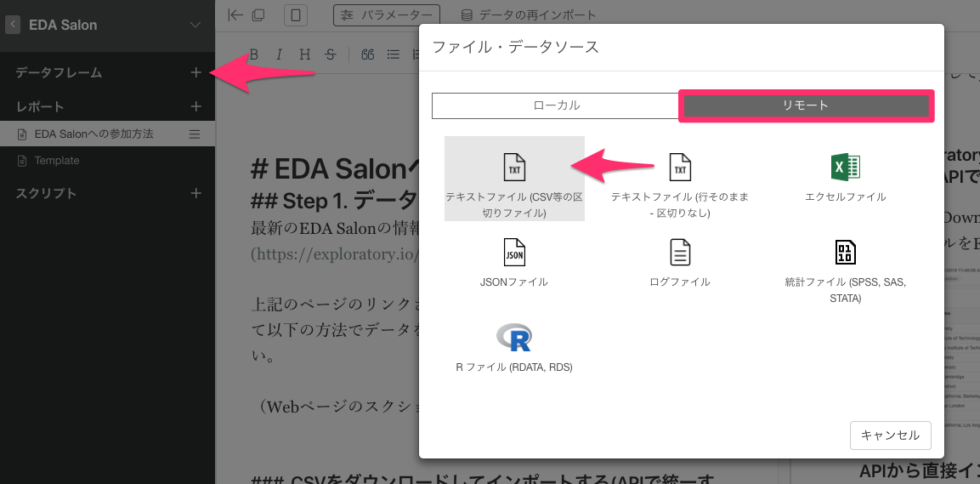Open the Template report
980x484 pixels.
pyautogui.click(x=56, y=161)
